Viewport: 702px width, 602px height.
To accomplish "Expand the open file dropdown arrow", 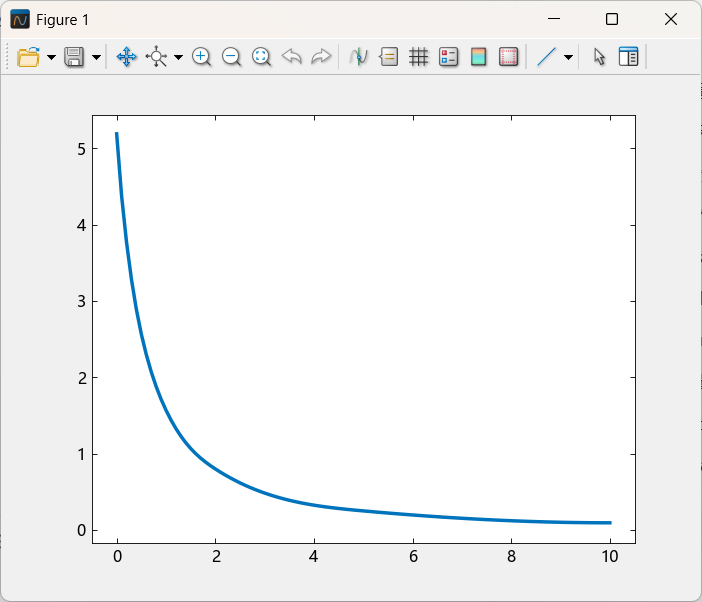I will pyautogui.click(x=51, y=57).
